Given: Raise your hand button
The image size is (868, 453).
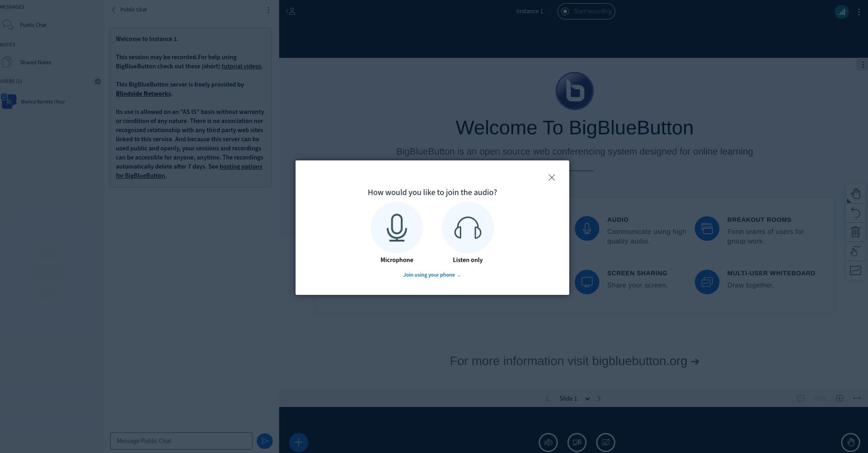Looking at the screenshot, I should 851,442.
